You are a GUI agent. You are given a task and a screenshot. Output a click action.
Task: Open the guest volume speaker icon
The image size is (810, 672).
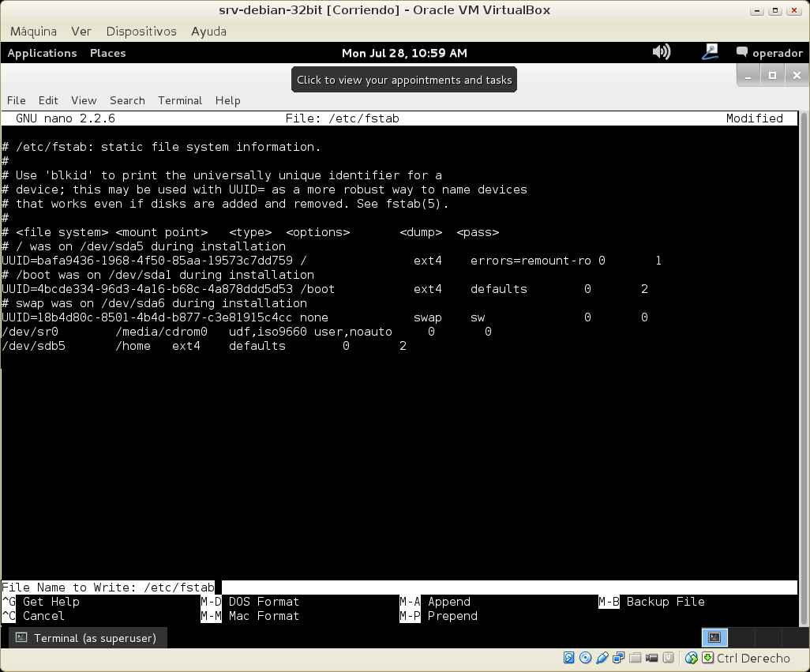[661, 53]
